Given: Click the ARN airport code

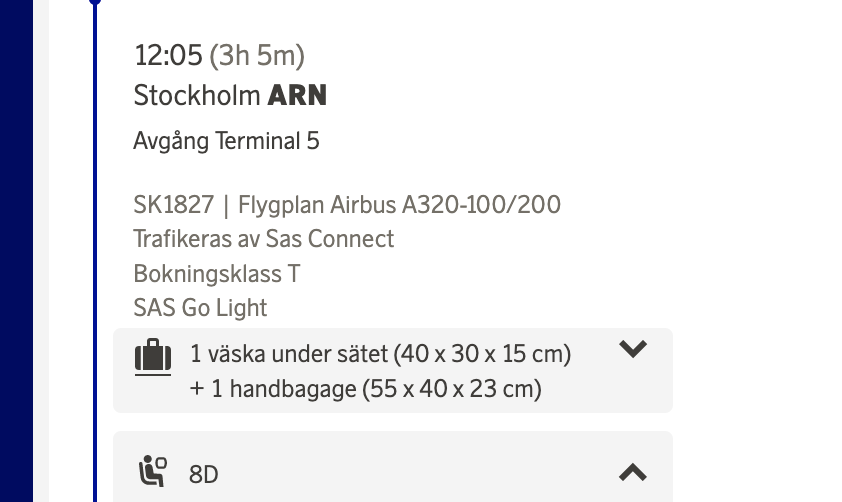Looking at the screenshot, I should tap(297, 96).
